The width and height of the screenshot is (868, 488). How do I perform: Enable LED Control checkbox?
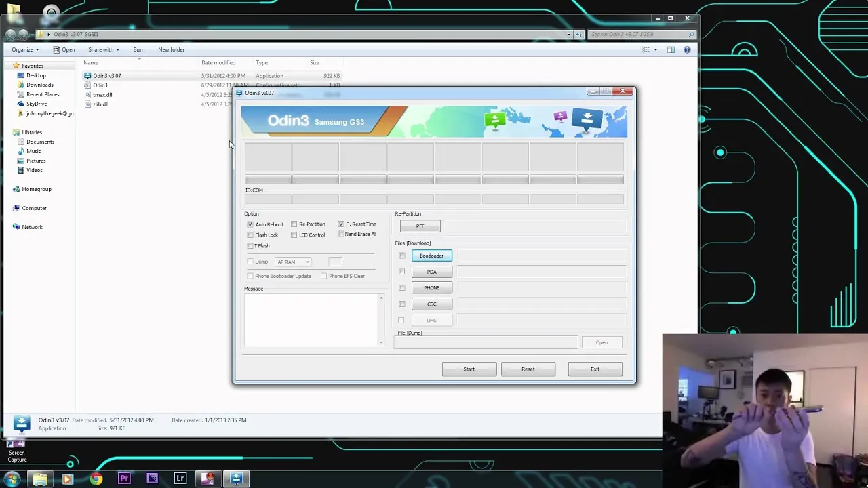click(294, 235)
